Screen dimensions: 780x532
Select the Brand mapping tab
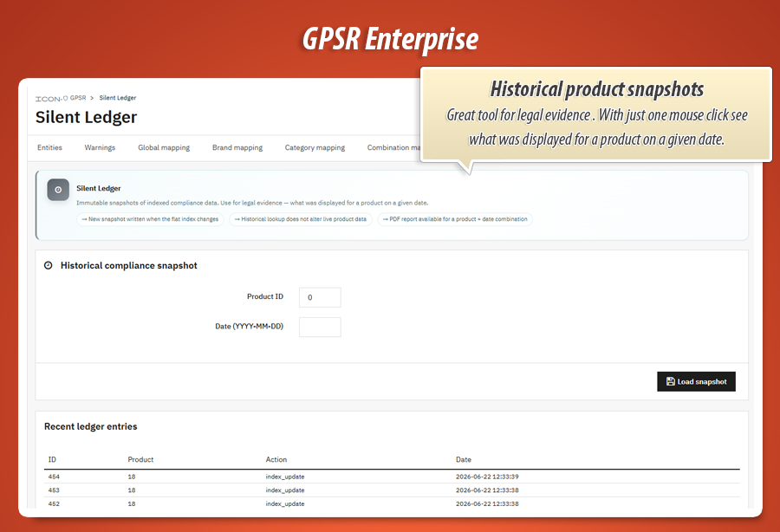(x=237, y=147)
